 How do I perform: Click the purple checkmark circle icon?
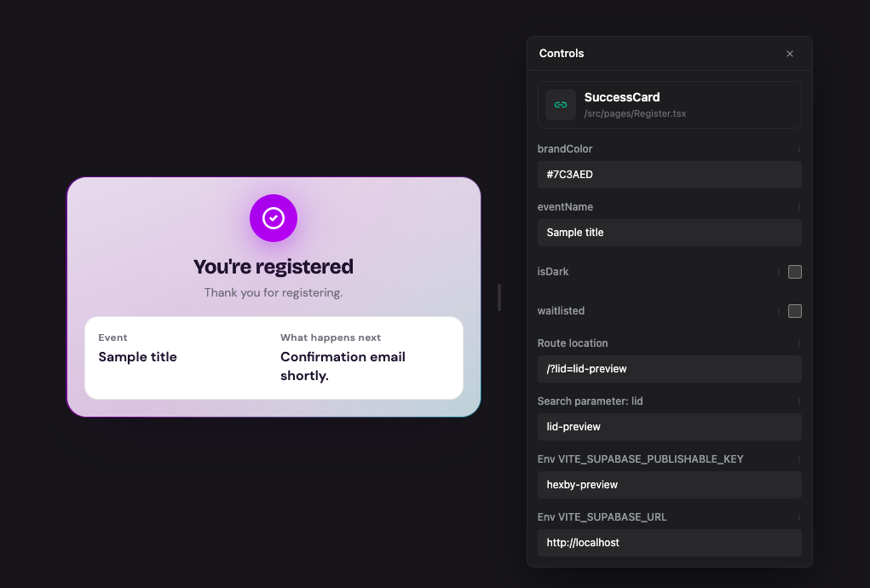click(274, 218)
